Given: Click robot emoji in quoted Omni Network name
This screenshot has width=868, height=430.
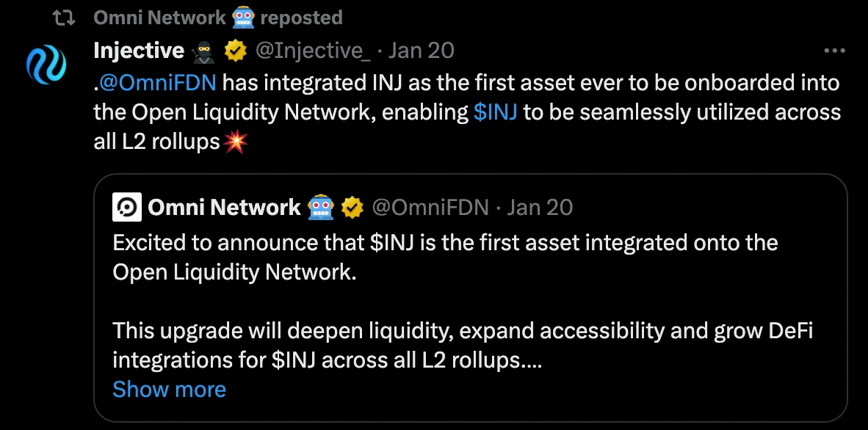Looking at the screenshot, I should click(x=320, y=208).
